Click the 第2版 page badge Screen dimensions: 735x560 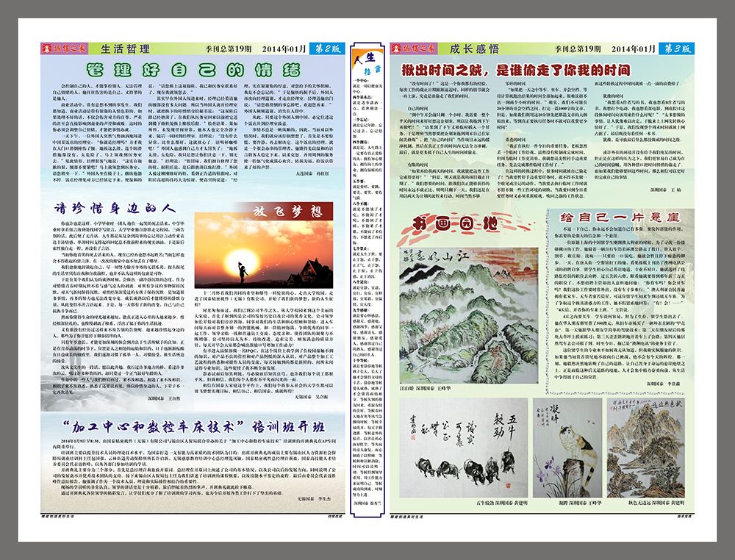coord(327,49)
